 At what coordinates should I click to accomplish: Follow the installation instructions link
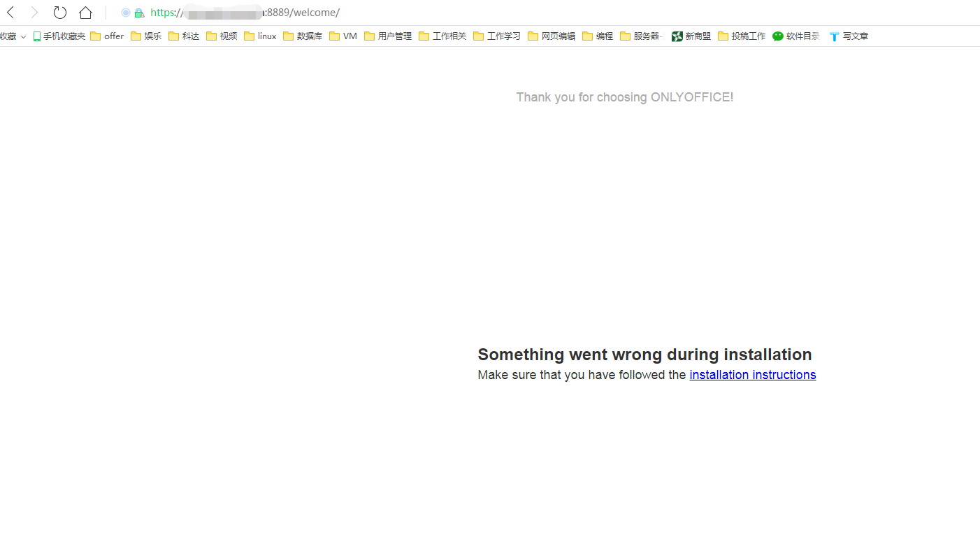point(752,375)
